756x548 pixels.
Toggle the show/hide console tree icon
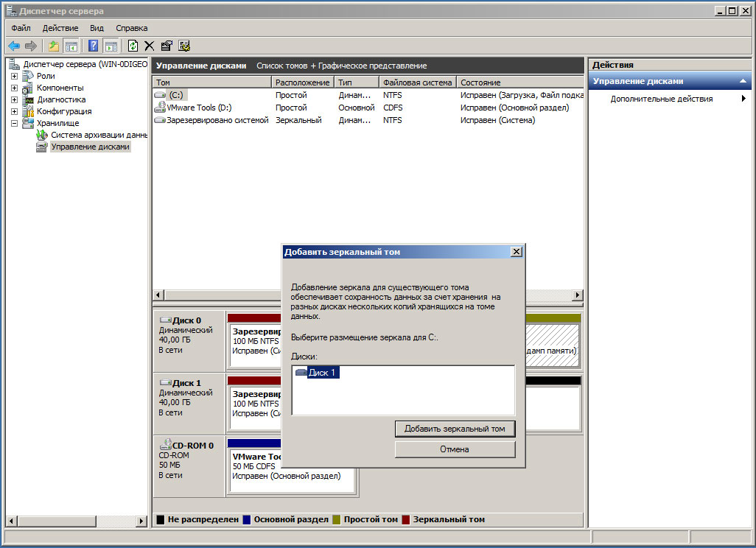(71, 46)
